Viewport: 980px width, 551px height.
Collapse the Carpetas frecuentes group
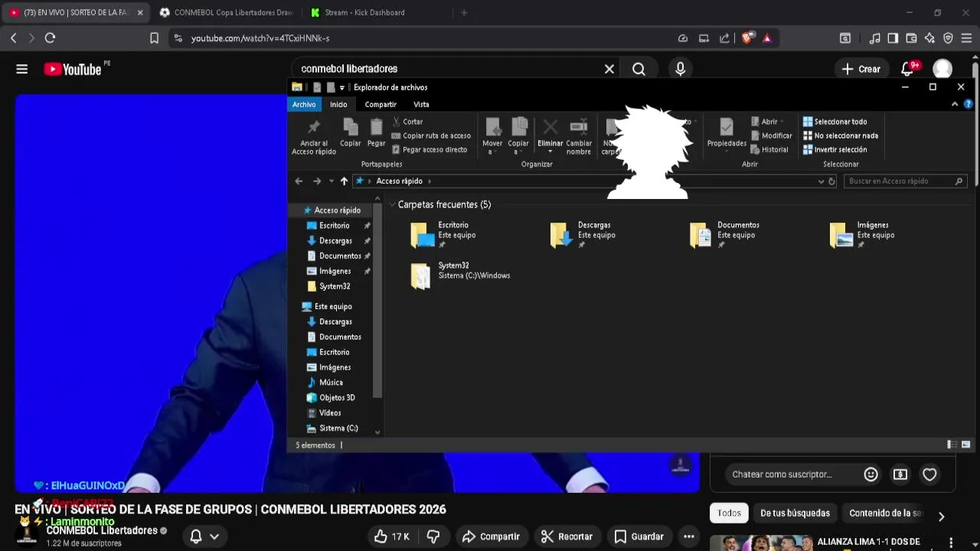[392, 205]
